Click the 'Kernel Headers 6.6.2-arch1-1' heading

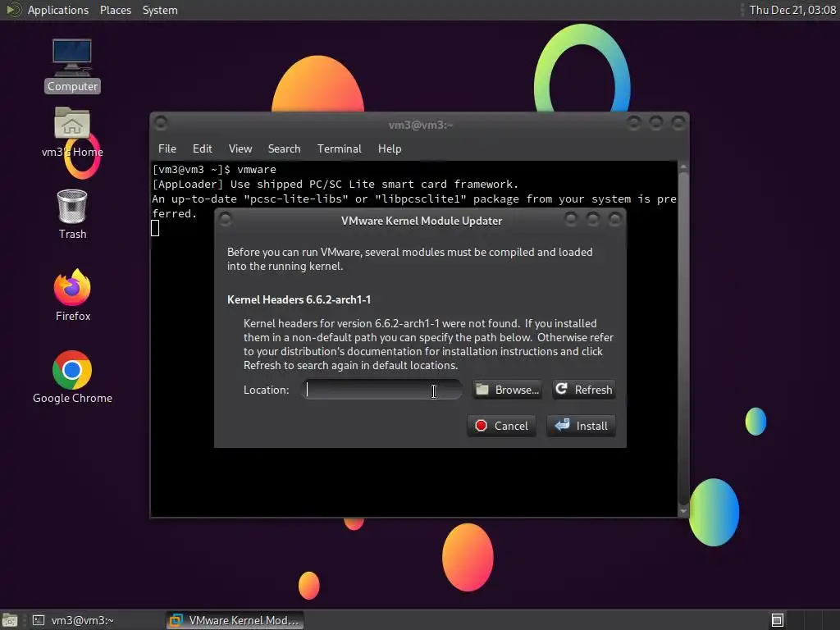[x=299, y=299]
